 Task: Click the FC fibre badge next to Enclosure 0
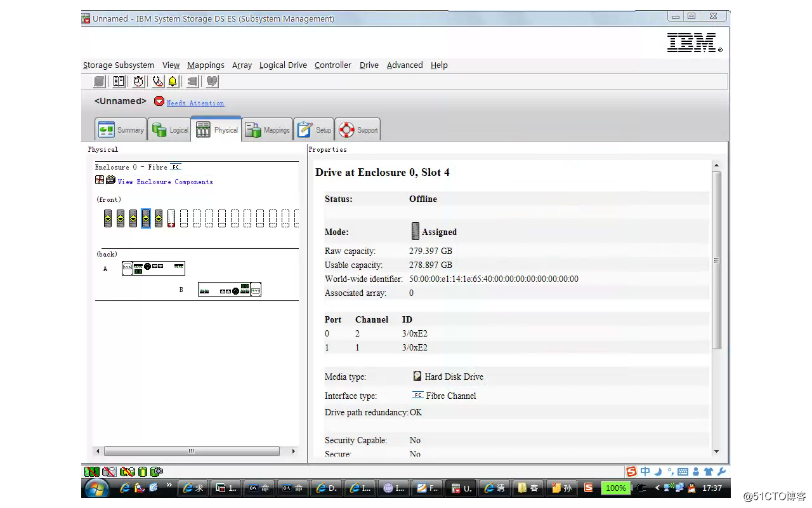[176, 167]
